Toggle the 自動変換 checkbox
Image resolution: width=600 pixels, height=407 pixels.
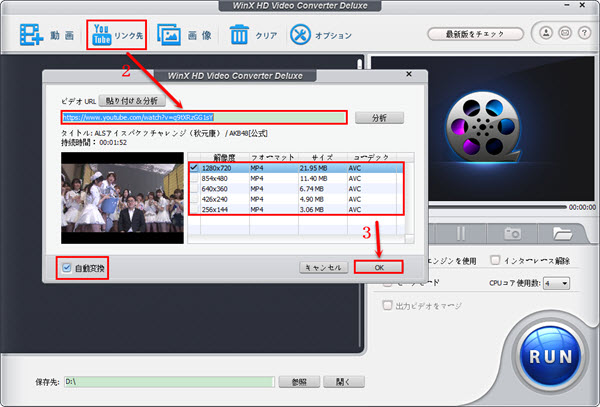pos(67,268)
